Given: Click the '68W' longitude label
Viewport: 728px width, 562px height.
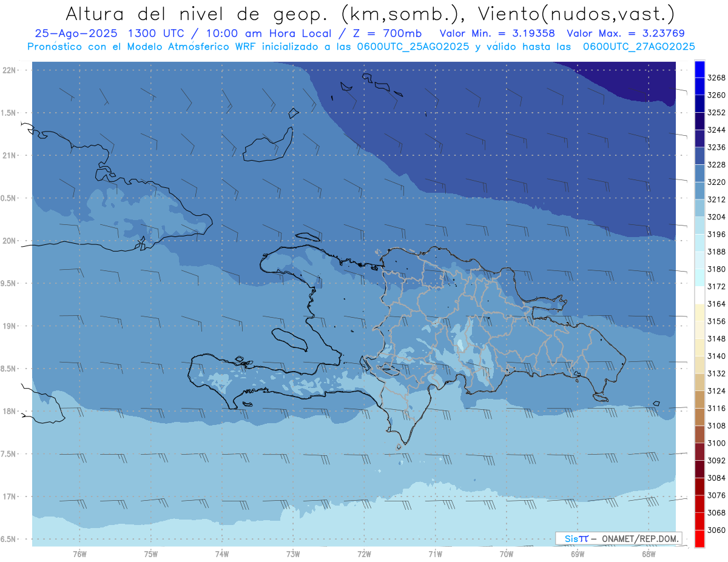Looking at the screenshot, I should [649, 554].
